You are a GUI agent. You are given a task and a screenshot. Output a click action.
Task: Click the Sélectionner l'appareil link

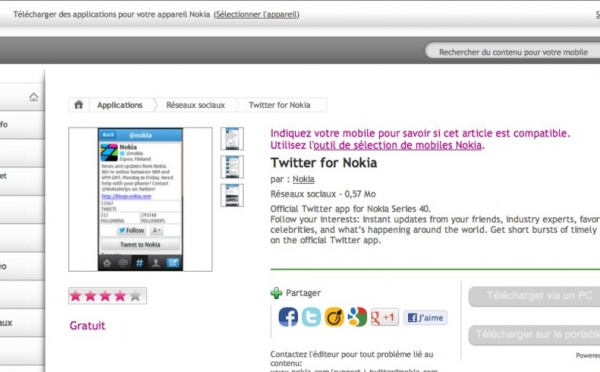point(256,15)
